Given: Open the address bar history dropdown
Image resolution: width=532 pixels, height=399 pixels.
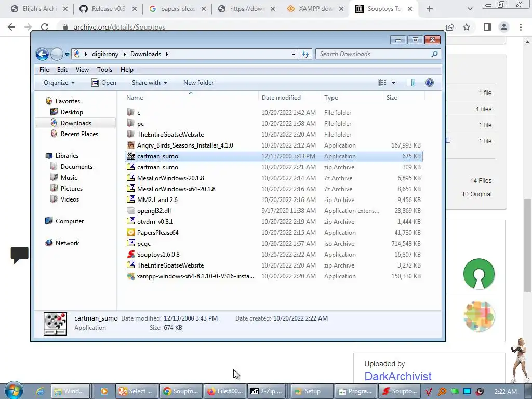Looking at the screenshot, I should (x=294, y=54).
